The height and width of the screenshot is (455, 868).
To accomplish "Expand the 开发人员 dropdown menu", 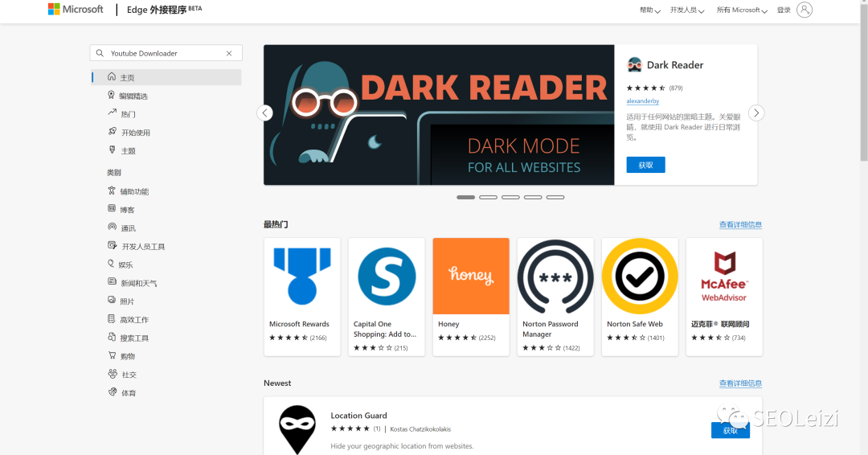I will (x=687, y=10).
